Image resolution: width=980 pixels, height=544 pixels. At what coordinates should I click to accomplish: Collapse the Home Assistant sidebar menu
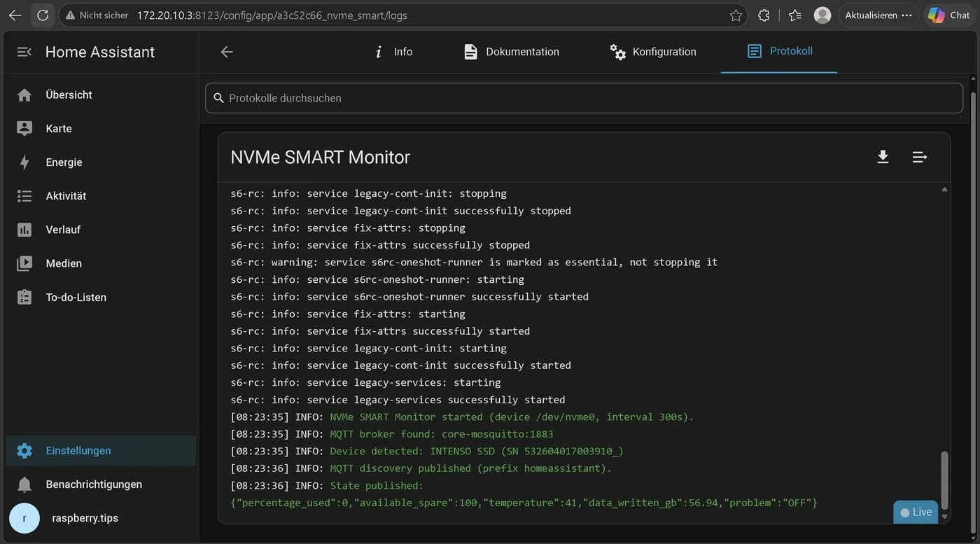point(24,52)
